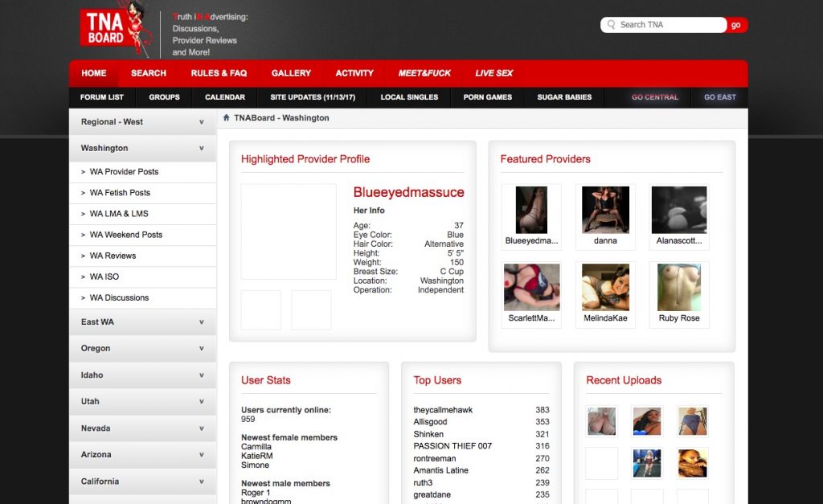This screenshot has height=504, width=823.
Task: Open top user PASSION THIEF 007
Action: click(x=452, y=446)
